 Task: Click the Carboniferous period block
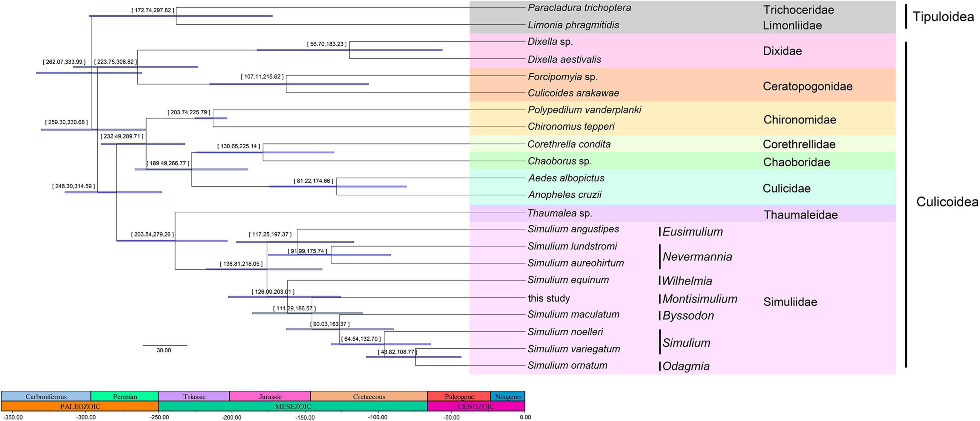(46, 396)
